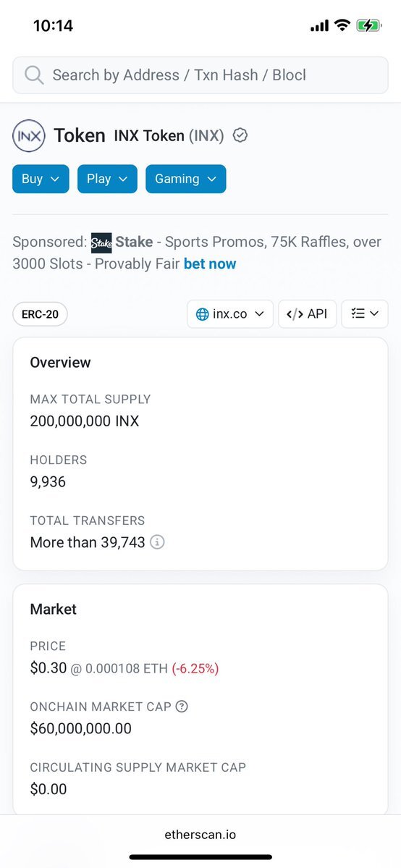Viewport: 401px width, 868px height.
Task: Follow the 'bet now' sponsored link
Action: click(x=210, y=264)
